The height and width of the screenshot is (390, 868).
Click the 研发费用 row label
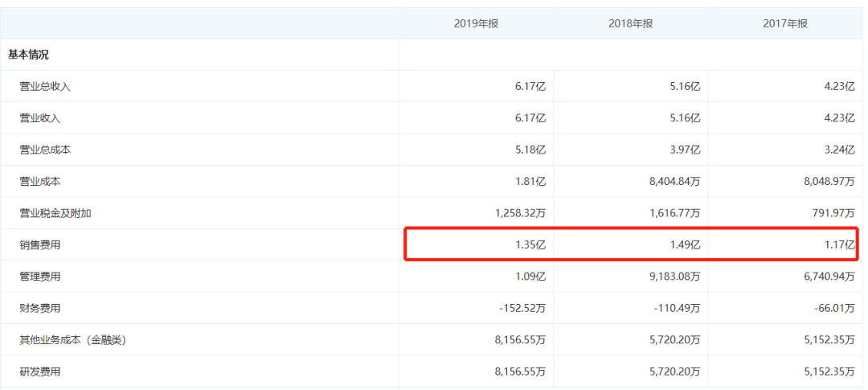40,372
